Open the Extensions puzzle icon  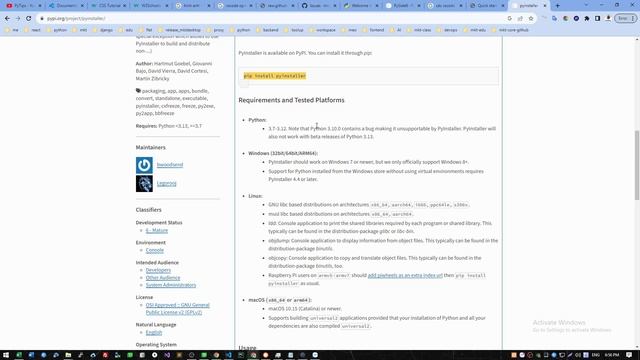pos(587,18)
